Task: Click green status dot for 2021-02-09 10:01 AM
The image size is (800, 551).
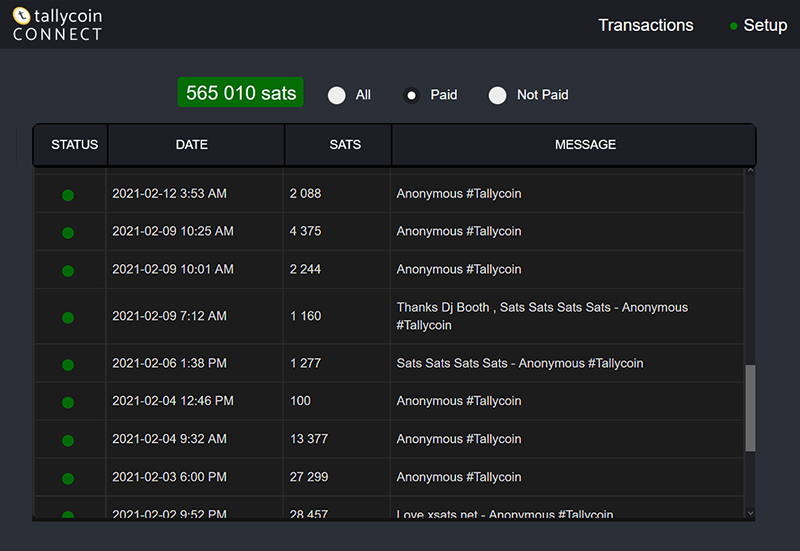Action: pos(68,270)
